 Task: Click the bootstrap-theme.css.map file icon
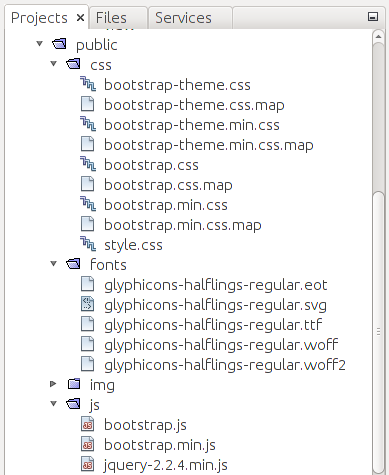(x=88, y=104)
